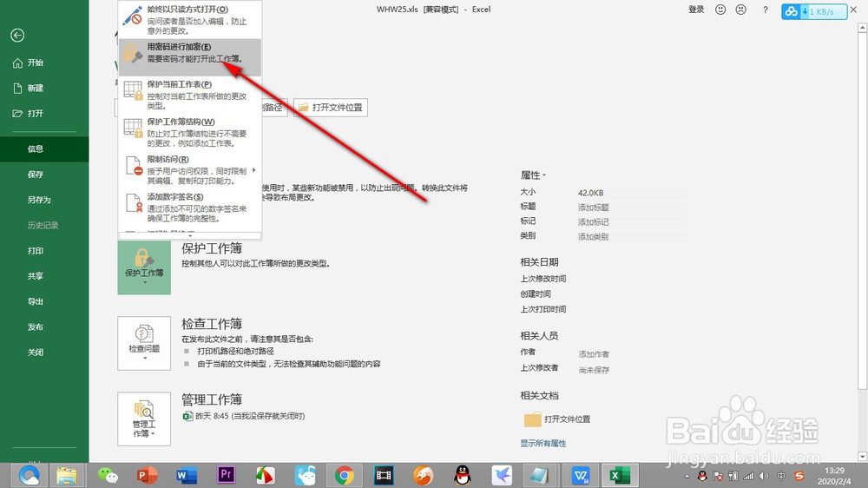Open the filmstrip video app in taskbar

[383, 475]
